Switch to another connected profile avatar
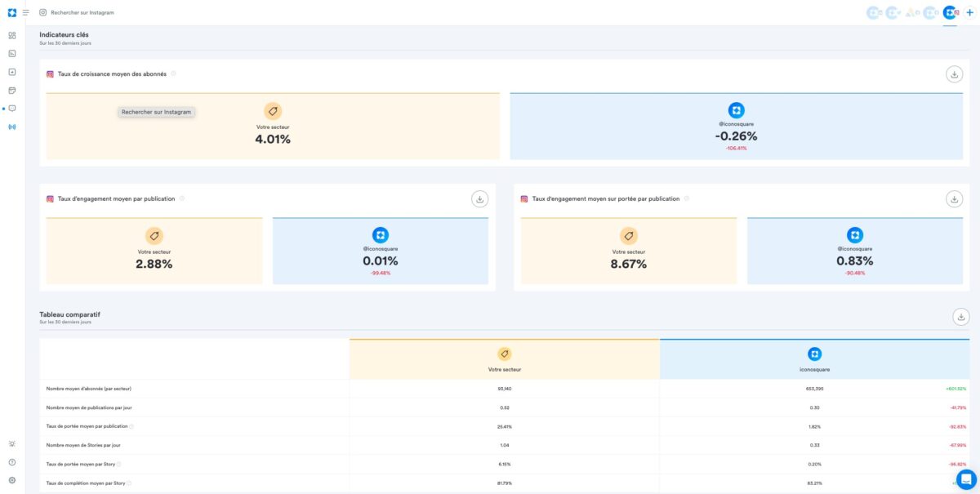 (x=873, y=12)
